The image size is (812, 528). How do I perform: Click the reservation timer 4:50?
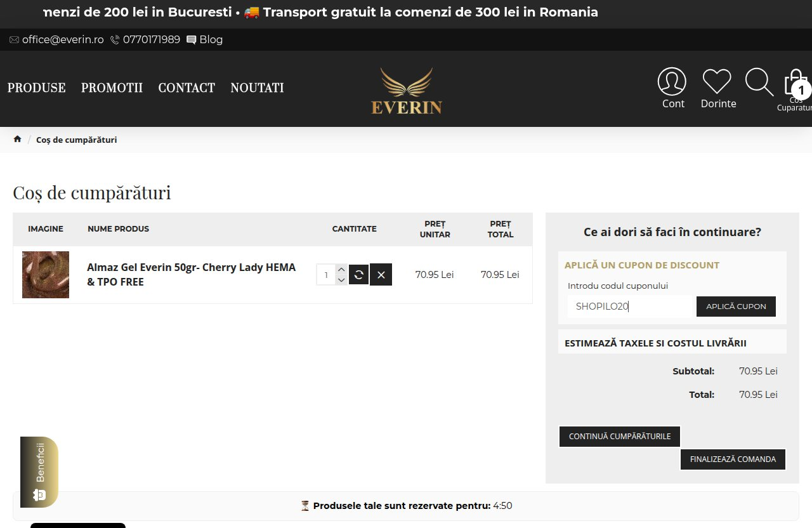pos(502,506)
